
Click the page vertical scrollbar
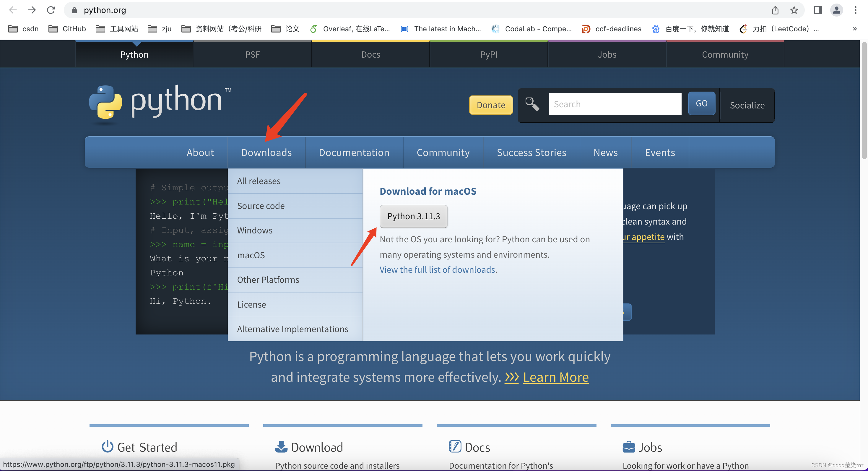[864, 101]
